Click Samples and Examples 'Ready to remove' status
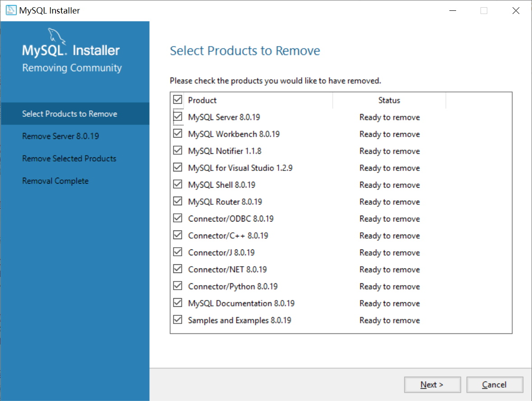The height and width of the screenshot is (401, 532). pyautogui.click(x=389, y=320)
